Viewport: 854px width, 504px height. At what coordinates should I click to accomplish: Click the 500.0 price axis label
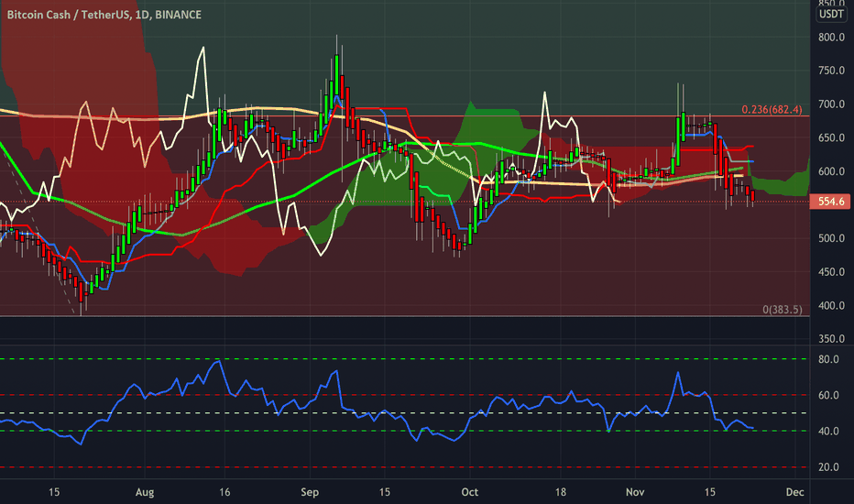pyautogui.click(x=831, y=238)
